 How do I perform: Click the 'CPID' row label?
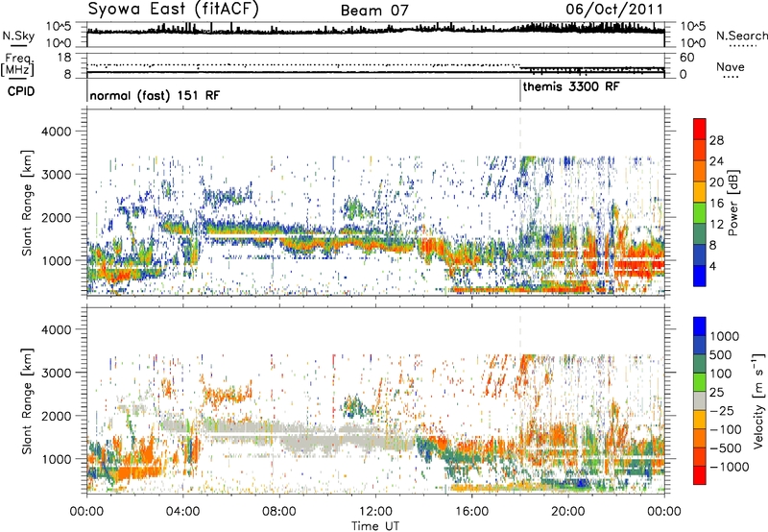click(21, 91)
